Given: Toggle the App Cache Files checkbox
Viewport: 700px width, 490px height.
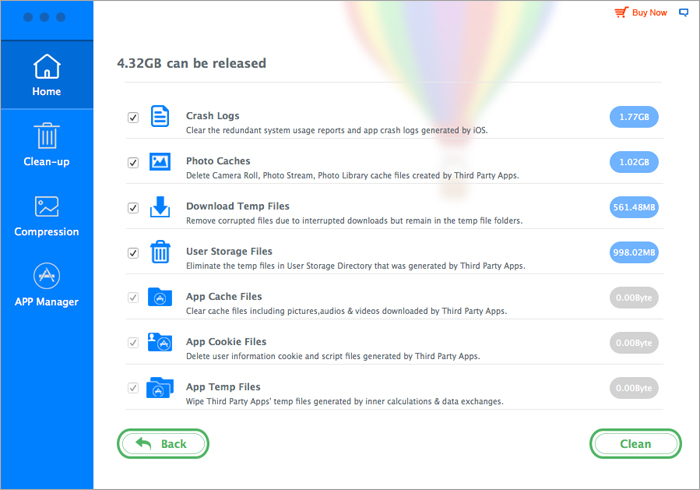Looking at the screenshot, I should coord(133,298).
